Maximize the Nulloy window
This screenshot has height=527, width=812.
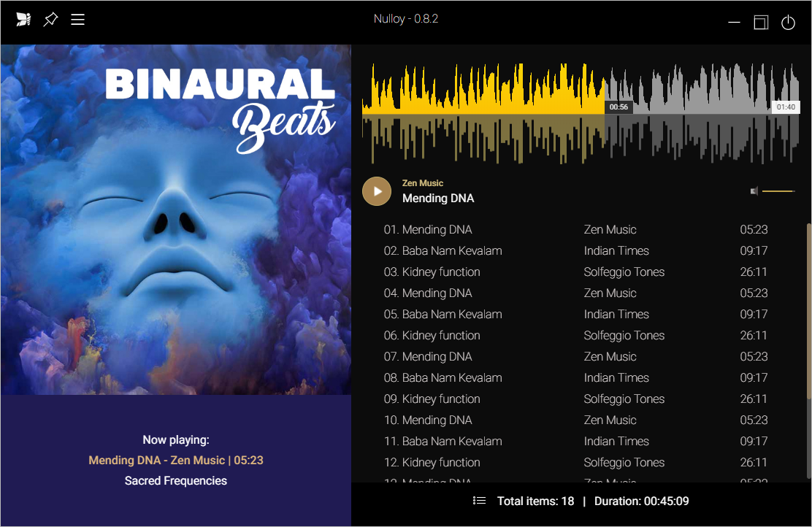[x=761, y=22]
